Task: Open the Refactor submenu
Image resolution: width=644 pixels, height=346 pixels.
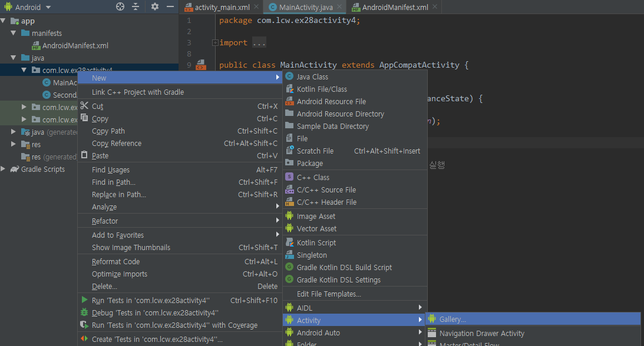Action: pyautogui.click(x=180, y=221)
